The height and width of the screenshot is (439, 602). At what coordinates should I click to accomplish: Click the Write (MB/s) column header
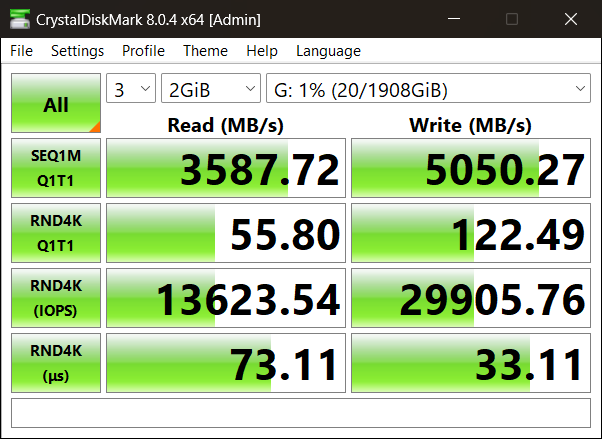tap(471, 125)
